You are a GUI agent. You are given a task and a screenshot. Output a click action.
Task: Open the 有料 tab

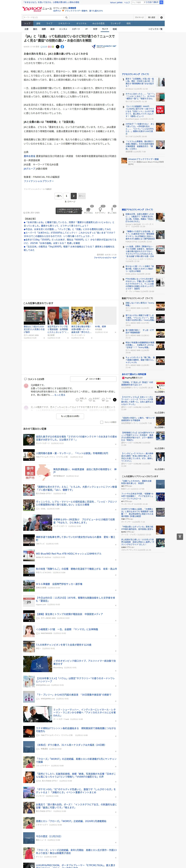[128, 23]
